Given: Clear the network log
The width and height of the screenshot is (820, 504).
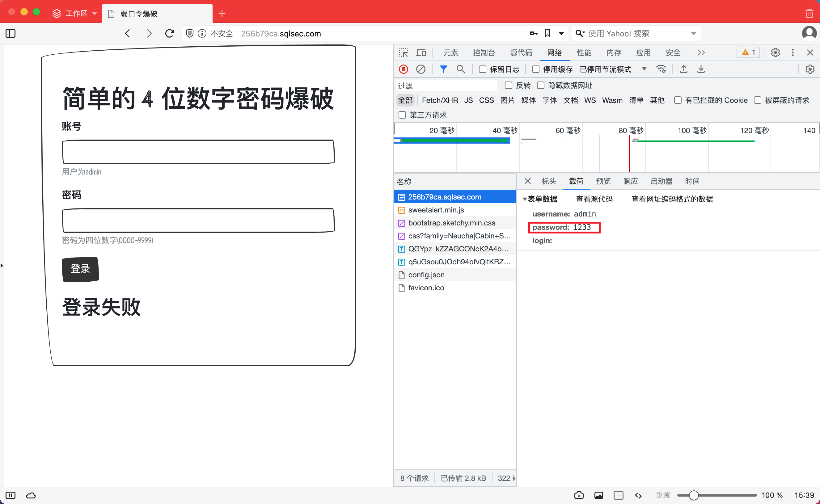Looking at the screenshot, I should click(x=421, y=69).
